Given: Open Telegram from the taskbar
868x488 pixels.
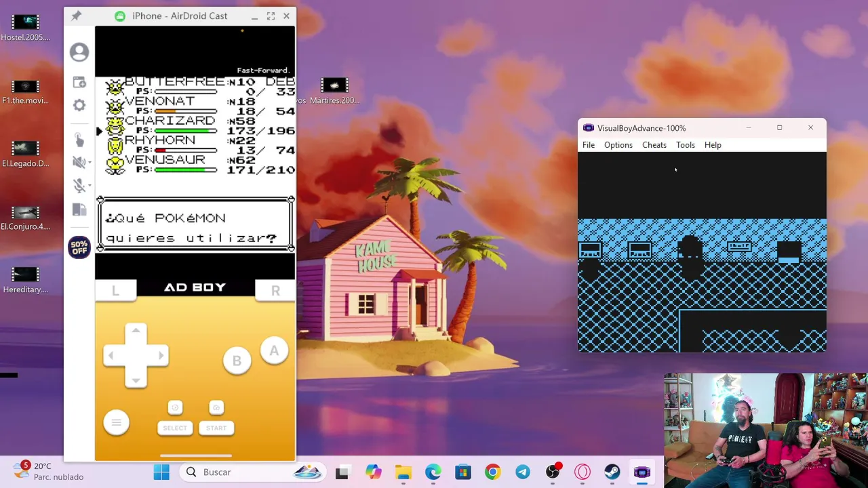Looking at the screenshot, I should pos(523,472).
